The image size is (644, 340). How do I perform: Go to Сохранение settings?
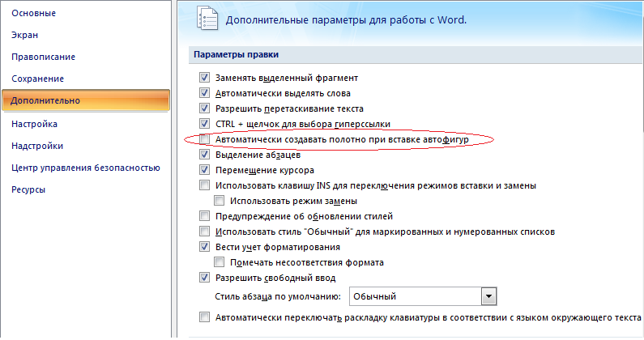(37, 79)
